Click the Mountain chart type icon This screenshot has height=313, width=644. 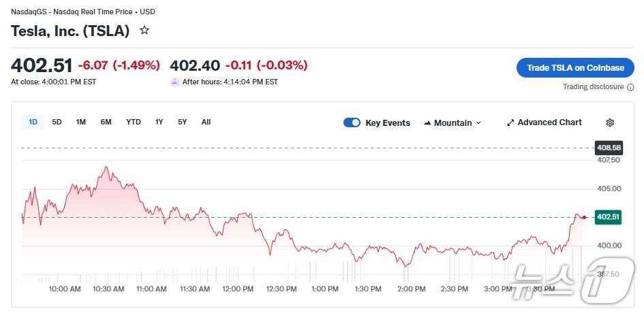point(428,123)
